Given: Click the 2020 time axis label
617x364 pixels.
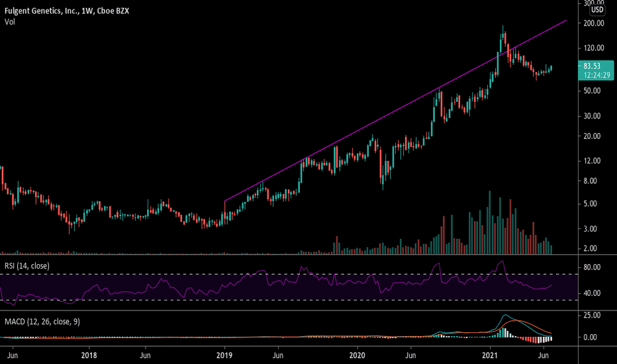Looking at the screenshot, I should click(x=357, y=355).
